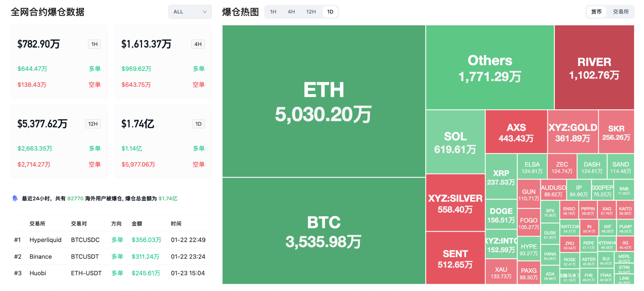Image resolution: width=644 pixels, height=291 pixels.
Task: Click the 1D interval button
Action: 330,12
